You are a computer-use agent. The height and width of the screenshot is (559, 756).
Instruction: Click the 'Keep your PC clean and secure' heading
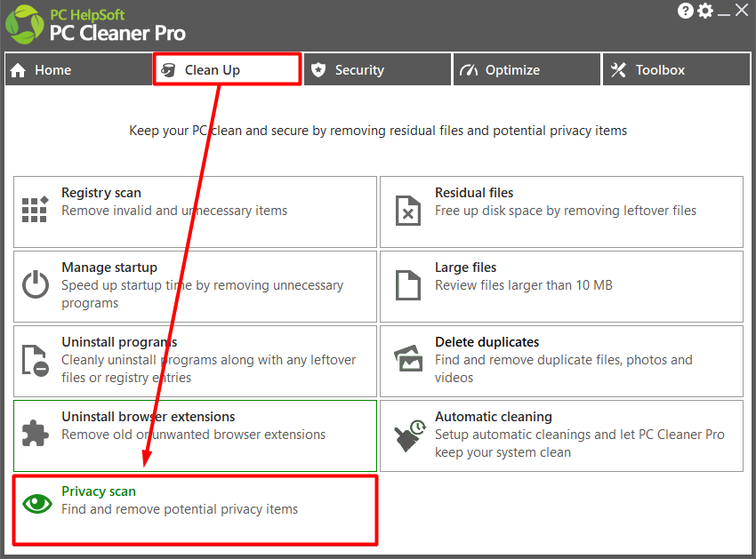[x=378, y=131]
